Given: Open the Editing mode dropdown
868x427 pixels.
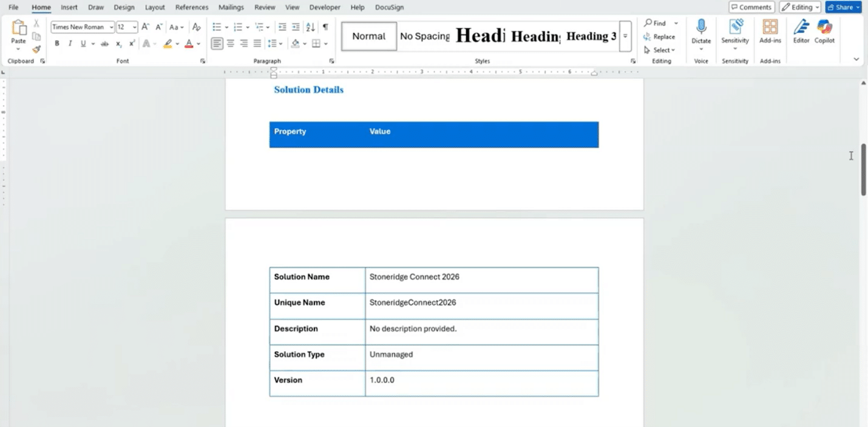Looking at the screenshot, I should [800, 7].
